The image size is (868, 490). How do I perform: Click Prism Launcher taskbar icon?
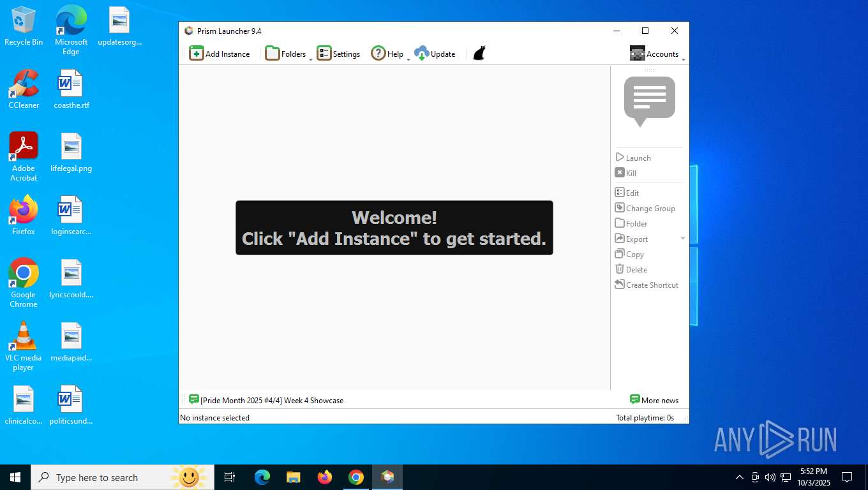tap(387, 477)
